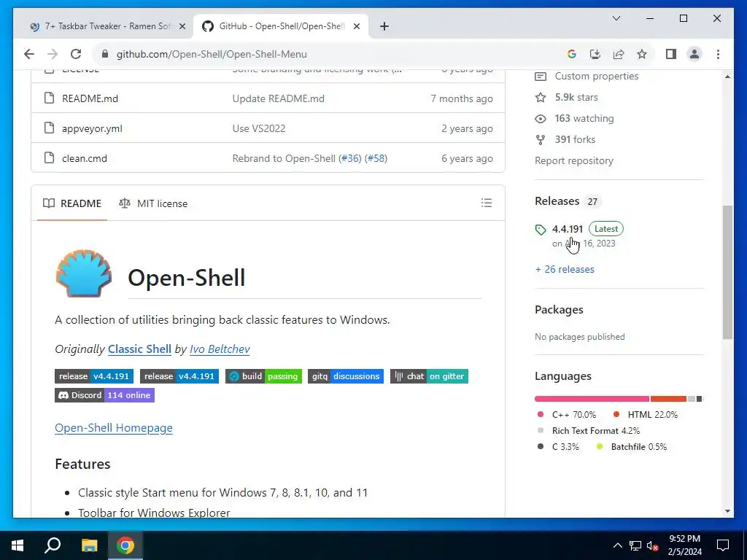Click the page's vertical scrollbar thumb
Viewport: 747px width, 560px height.
click(x=727, y=273)
